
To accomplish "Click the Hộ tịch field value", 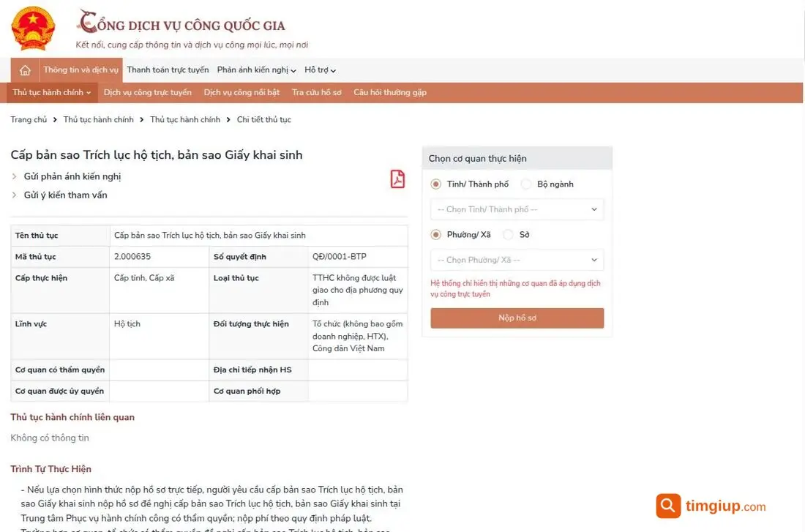I will [x=127, y=324].
